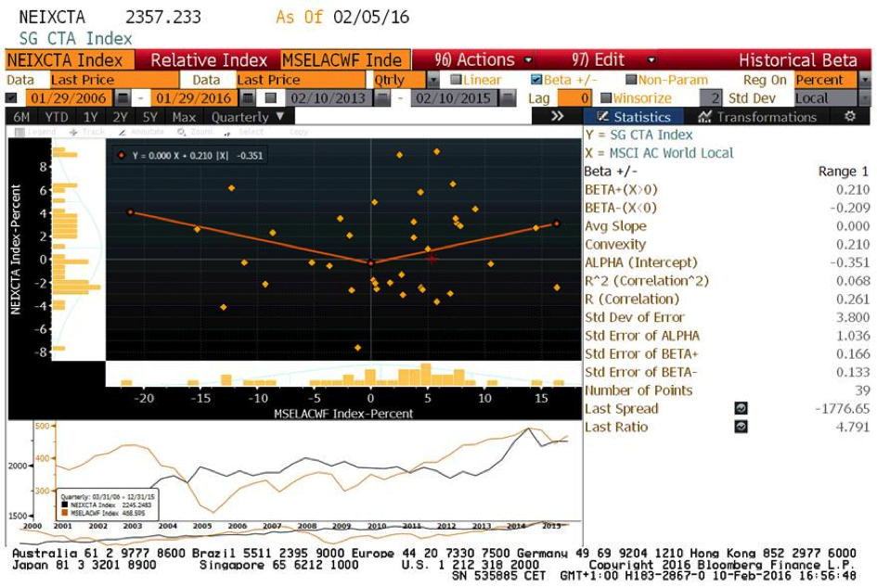This screenshot has width=877, height=588.
Task: Select the Annotate tool
Action: [141, 132]
